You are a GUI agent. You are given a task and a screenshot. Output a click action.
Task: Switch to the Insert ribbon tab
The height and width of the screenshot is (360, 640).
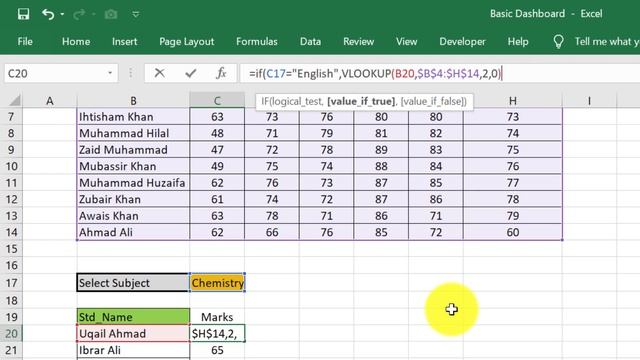(x=124, y=41)
